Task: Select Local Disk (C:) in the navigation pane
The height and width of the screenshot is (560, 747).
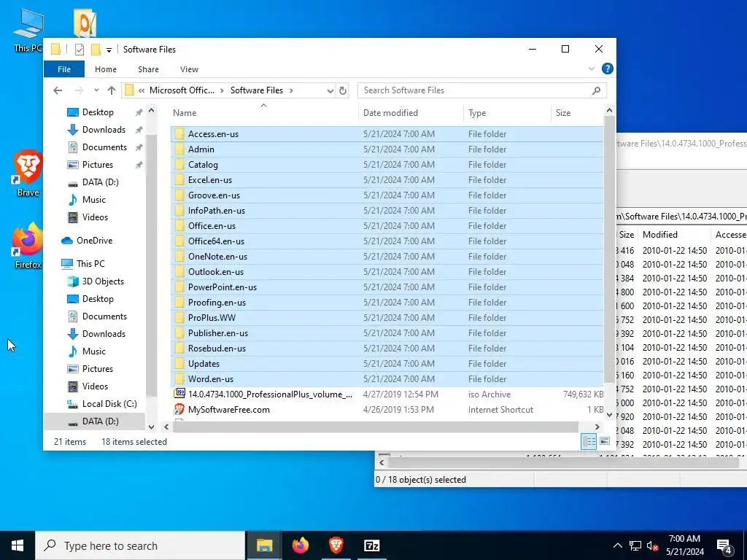Action: pyautogui.click(x=109, y=404)
